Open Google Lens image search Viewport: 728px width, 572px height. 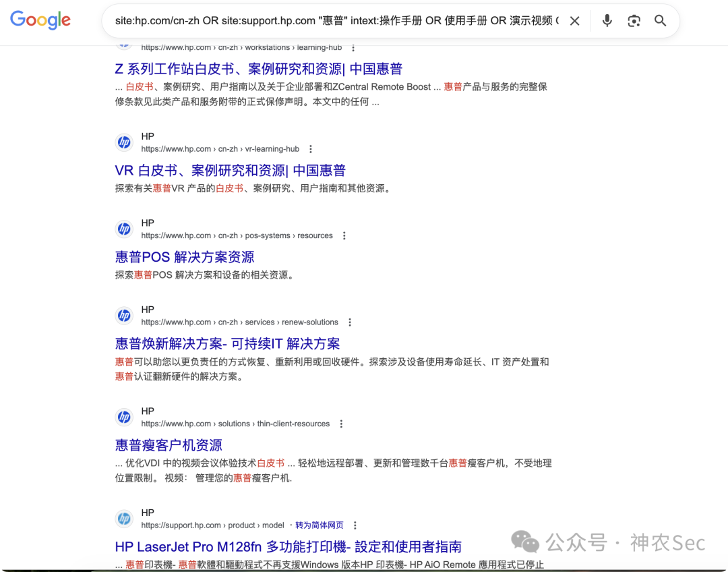(634, 21)
